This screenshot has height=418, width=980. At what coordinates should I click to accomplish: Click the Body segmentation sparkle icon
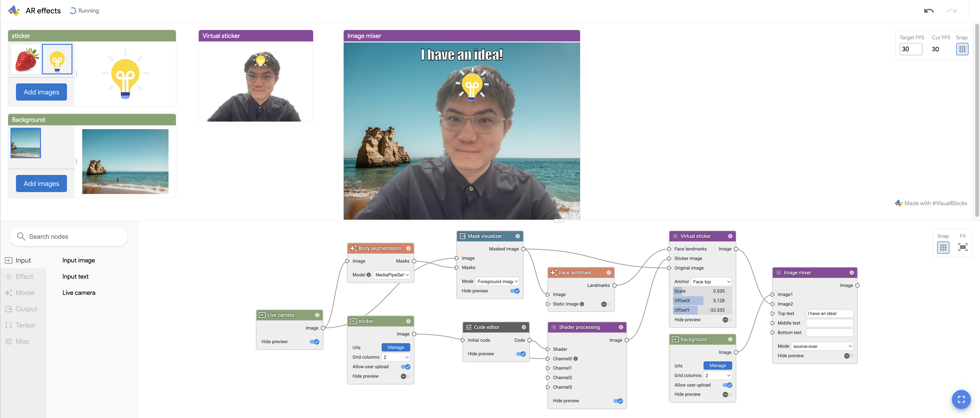pos(353,248)
